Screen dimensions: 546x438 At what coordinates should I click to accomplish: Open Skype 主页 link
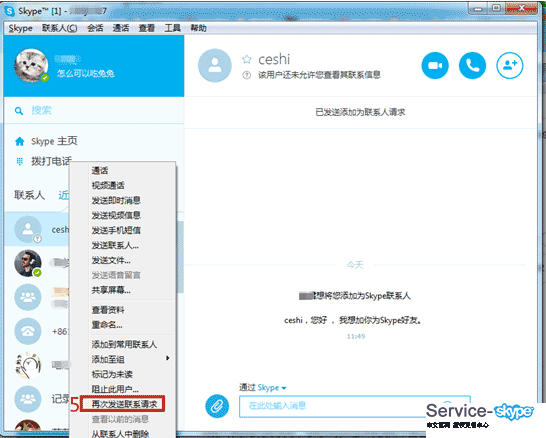54,141
